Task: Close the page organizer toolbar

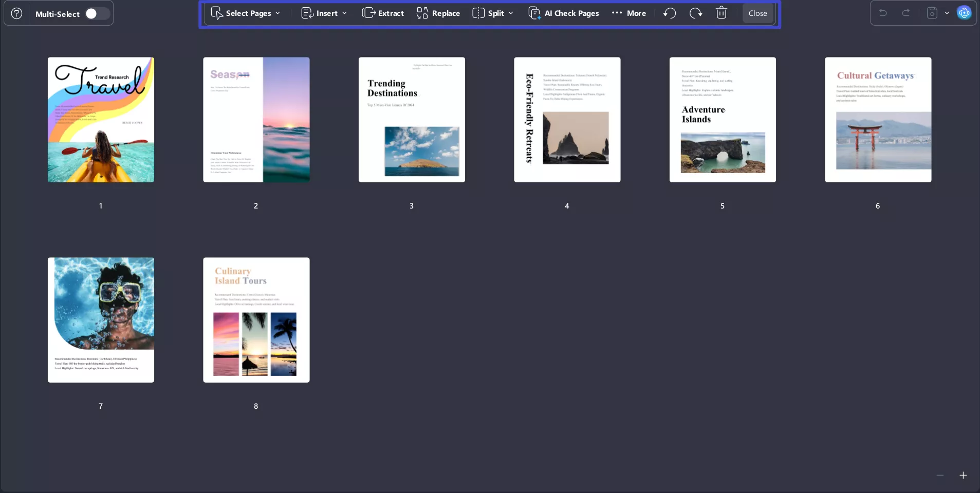Action: coord(757,13)
